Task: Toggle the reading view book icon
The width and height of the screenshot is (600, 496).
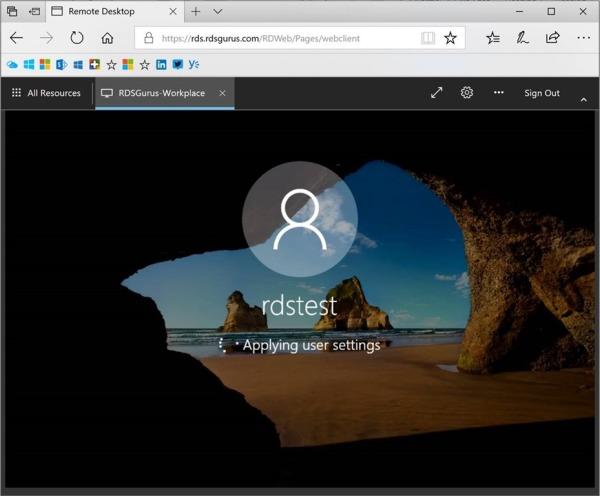Action: [428, 38]
